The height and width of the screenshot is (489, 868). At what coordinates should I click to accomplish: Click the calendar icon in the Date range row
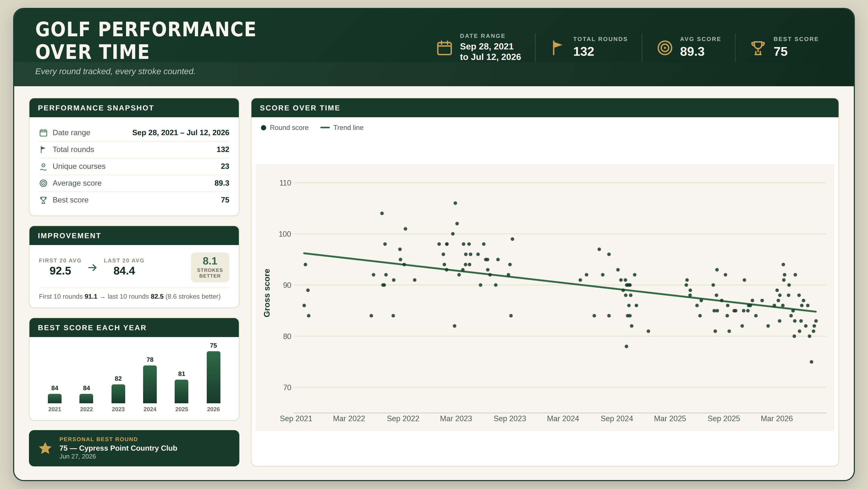43,133
